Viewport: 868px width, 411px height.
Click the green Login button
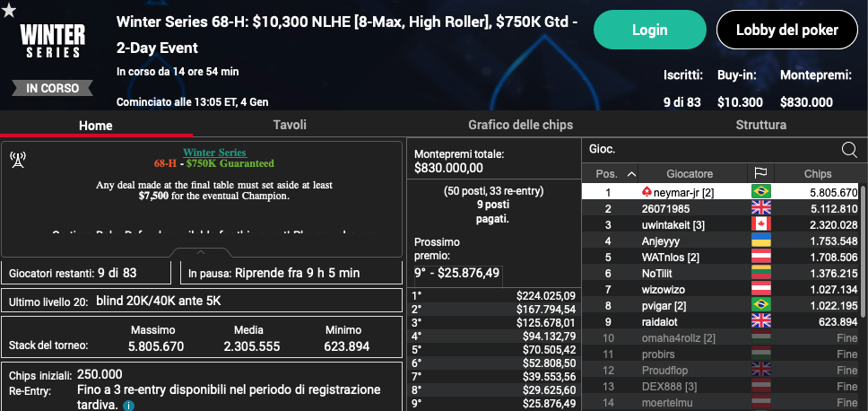pyautogui.click(x=650, y=30)
